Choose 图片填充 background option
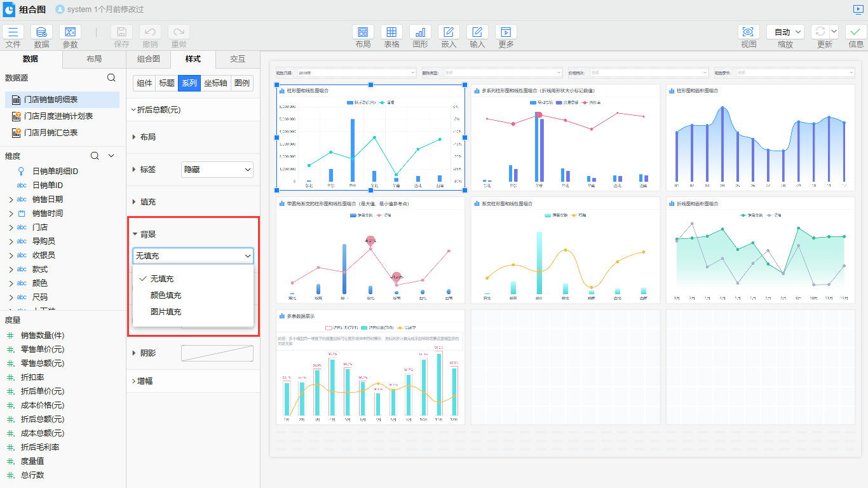The image size is (868, 488). 166,312
